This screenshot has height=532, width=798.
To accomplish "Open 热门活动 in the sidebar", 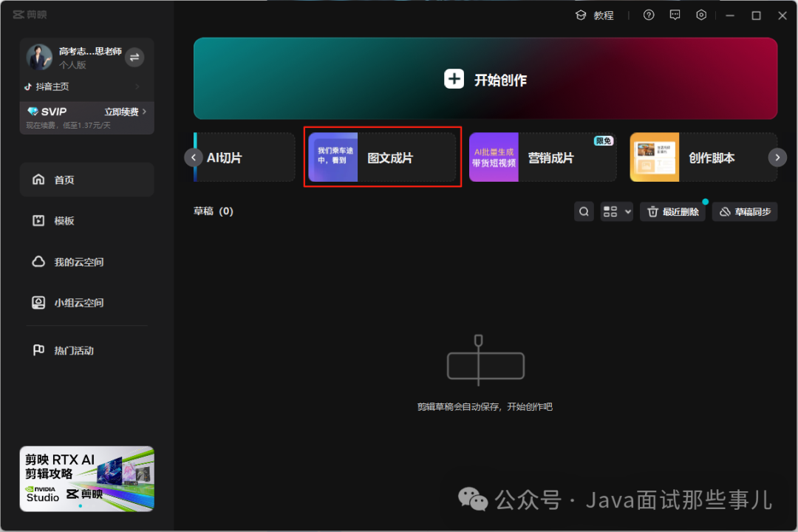I will [87, 350].
